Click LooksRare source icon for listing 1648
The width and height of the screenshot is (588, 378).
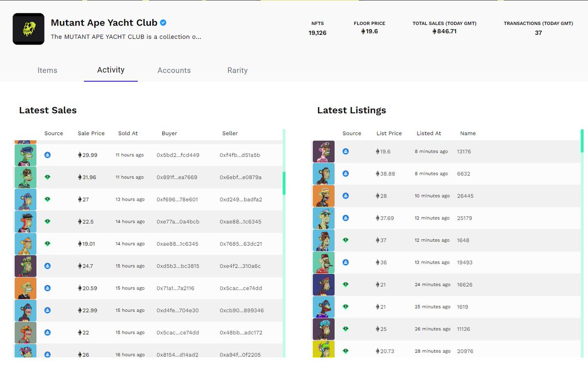tap(345, 240)
